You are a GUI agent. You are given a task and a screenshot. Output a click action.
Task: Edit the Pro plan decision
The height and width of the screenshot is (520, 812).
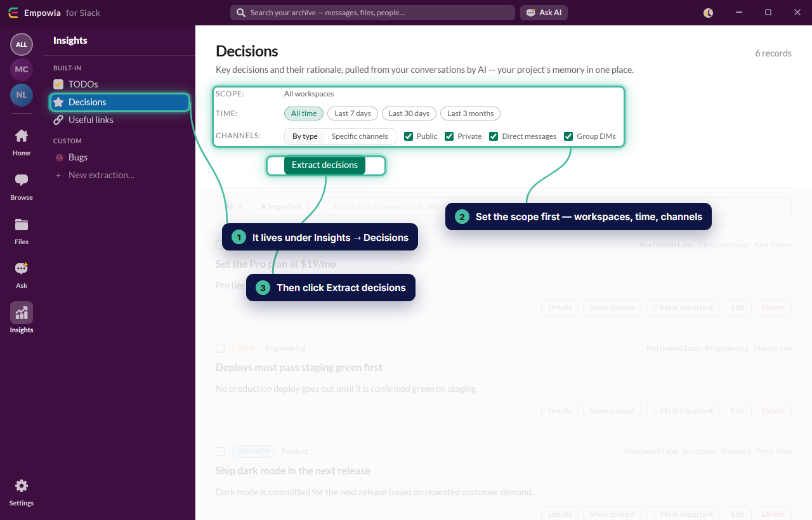coord(737,308)
